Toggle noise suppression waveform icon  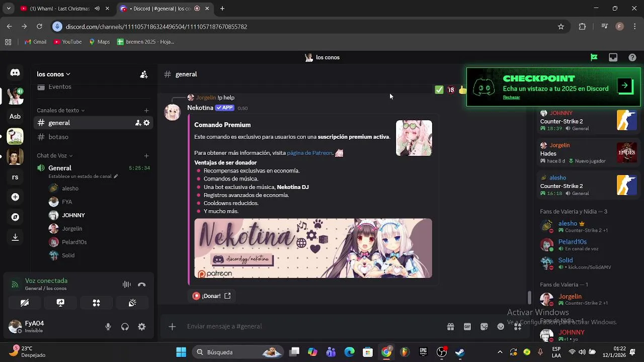point(127,285)
